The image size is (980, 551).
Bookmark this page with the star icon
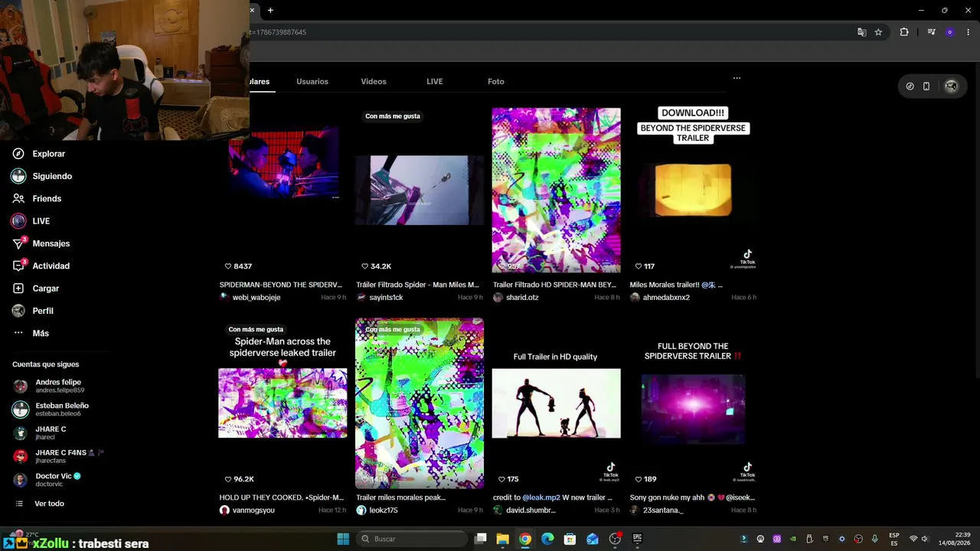click(x=878, y=32)
